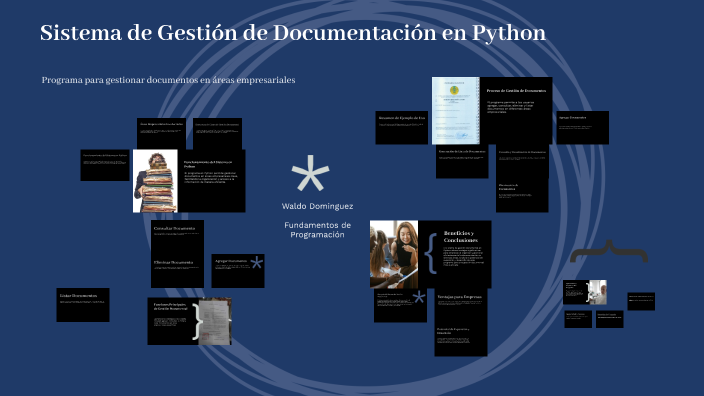This screenshot has width=704, height=396.
Task: Click the 'Fundamentos de Programación' text
Action: coord(317,229)
